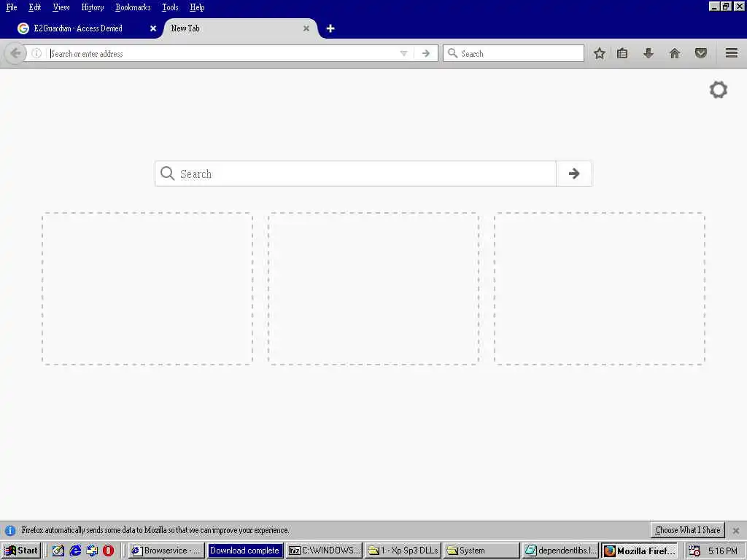
Task: Show bookmarks list icon
Action: [622, 53]
